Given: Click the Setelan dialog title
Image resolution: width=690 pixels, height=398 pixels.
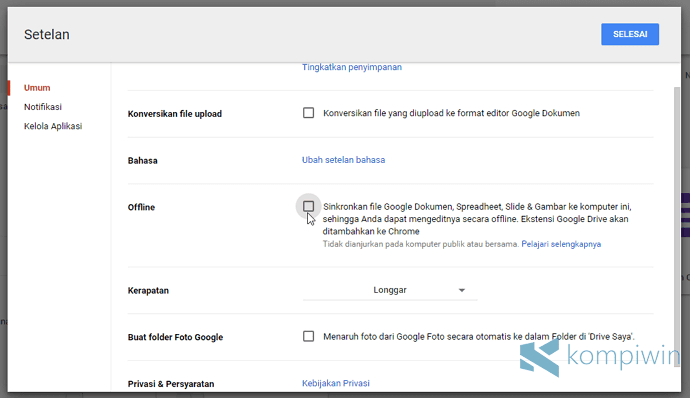Looking at the screenshot, I should pyautogui.click(x=47, y=34).
